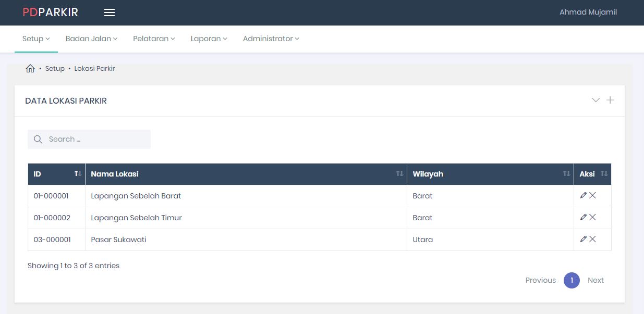Open the Laporan menu
Image resolution: width=644 pixels, height=314 pixels.
[209, 39]
